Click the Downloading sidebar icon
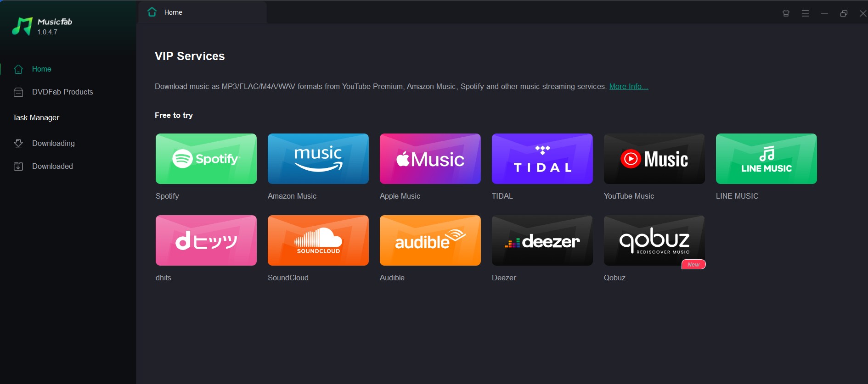Screen dimensions: 868x384 (x=18, y=144)
